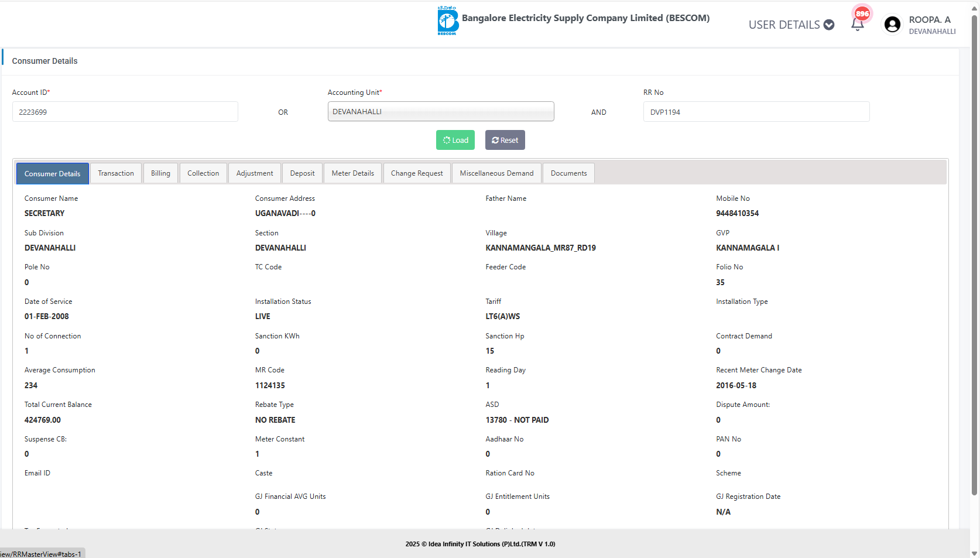Select total current balance 424769.00
This screenshot has height=558, width=980.
[43, 420]
